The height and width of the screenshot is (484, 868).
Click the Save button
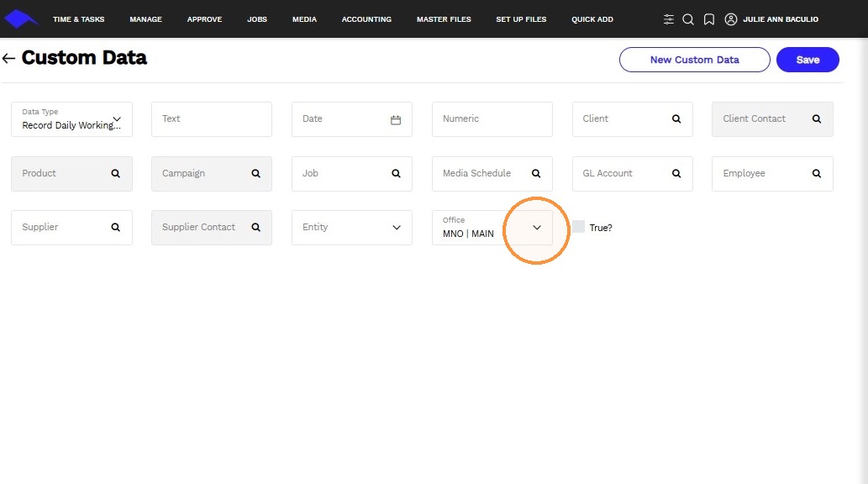[x=808, y=60]
